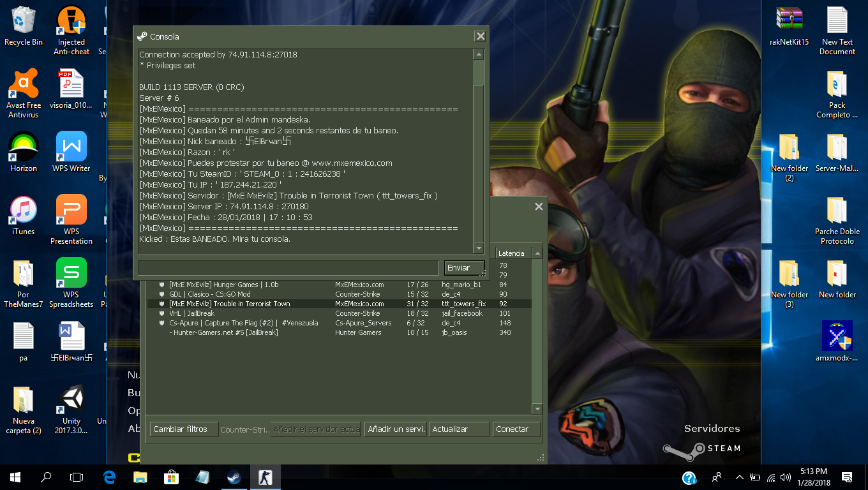Open the volume control in system tray
This screenshot has width=868, height=490.
[786, 477]
